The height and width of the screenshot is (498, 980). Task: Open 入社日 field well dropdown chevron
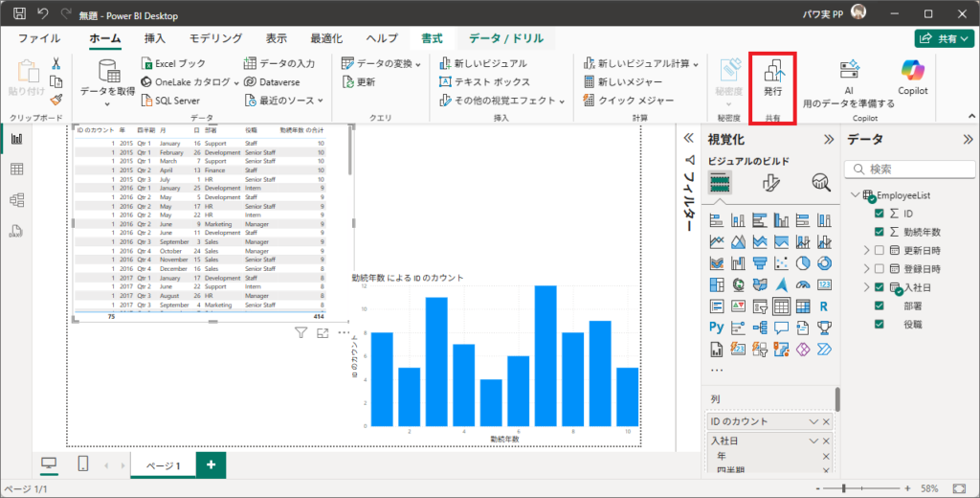coord(814,441)
